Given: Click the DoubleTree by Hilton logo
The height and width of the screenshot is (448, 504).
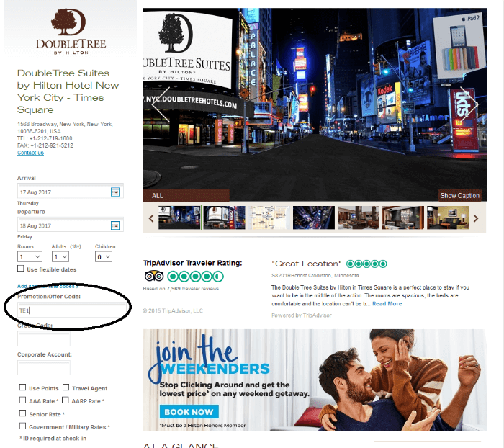Looking at the screenshot, I should (71, 32).
